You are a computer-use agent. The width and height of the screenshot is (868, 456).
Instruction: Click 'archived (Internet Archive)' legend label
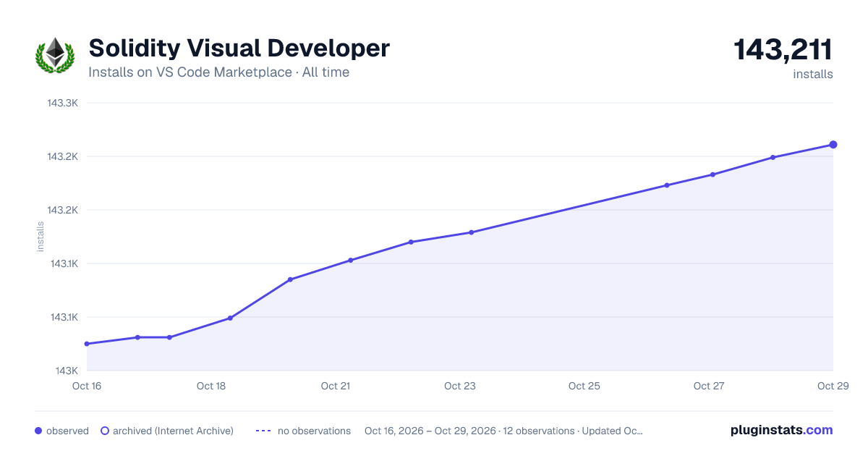[x=173, y=431]
